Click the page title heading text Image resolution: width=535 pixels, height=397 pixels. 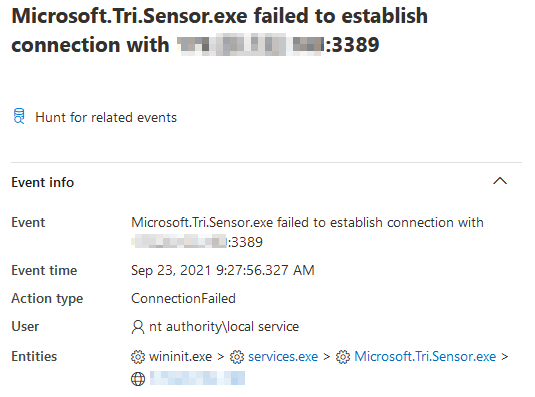point(219,31)
